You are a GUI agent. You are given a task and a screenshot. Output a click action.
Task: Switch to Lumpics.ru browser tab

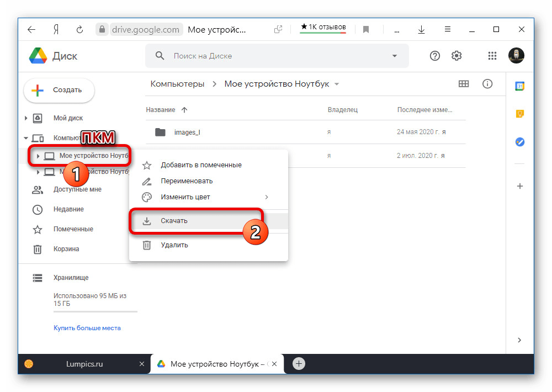tap(84, 364)
